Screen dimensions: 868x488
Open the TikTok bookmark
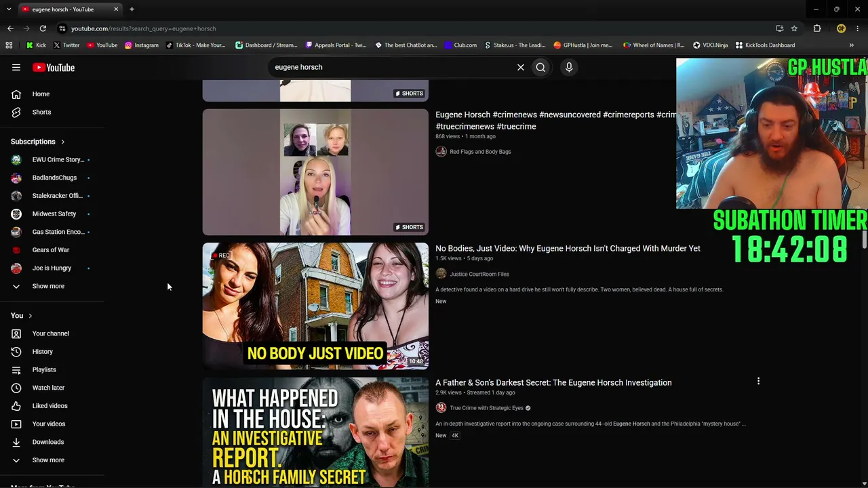point(196,45)
